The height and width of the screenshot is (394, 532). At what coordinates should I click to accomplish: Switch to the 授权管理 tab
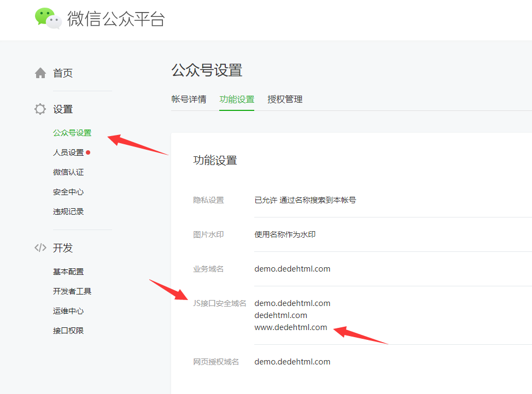[285, 99]
